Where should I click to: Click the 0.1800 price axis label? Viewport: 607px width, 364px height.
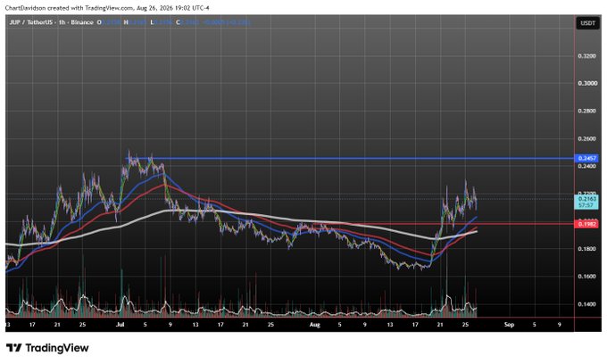586,249
